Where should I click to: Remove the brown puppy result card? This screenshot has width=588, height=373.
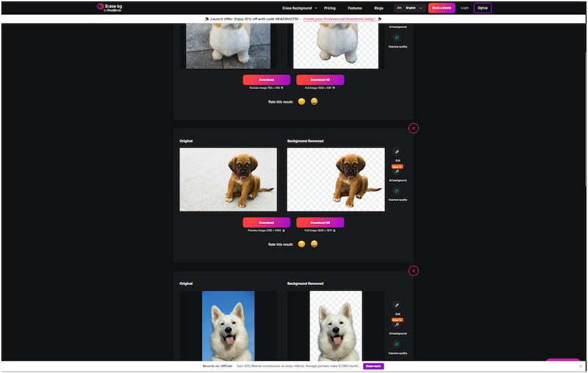pos(413,128)
